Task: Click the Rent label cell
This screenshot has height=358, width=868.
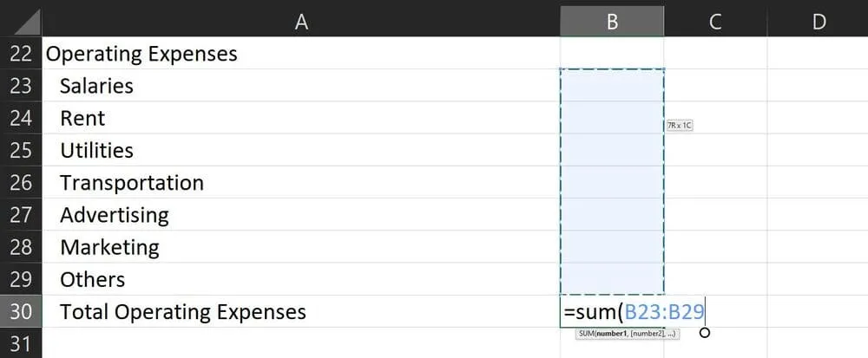Action: pyautogui.click(x=82, y=118)
